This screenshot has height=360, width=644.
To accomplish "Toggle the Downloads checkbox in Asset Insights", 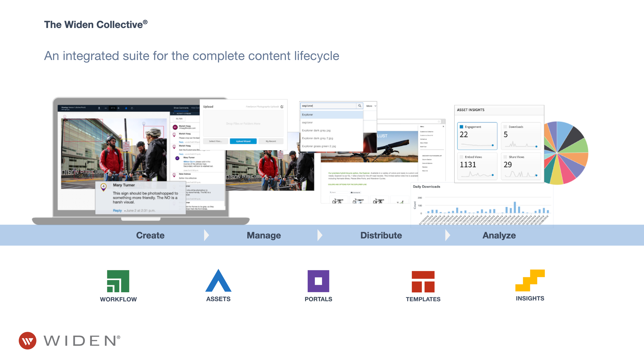I will pyautogui.click(x=505, y=127).
